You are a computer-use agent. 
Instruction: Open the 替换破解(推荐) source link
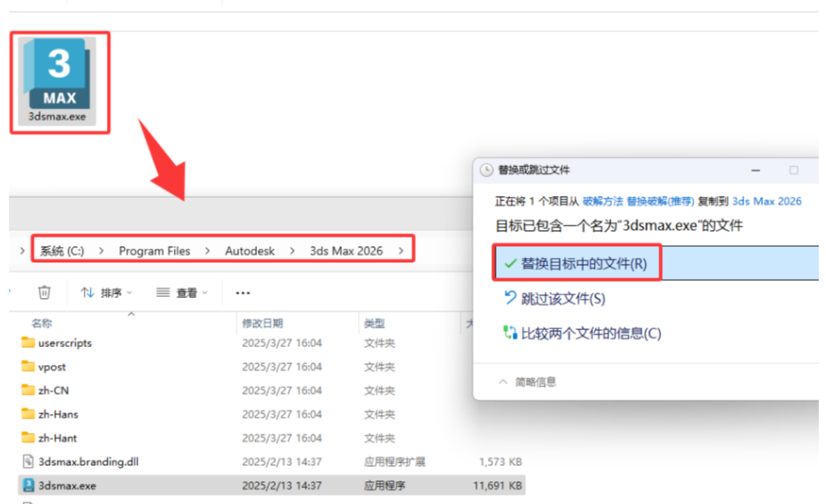tap(660, 201)
